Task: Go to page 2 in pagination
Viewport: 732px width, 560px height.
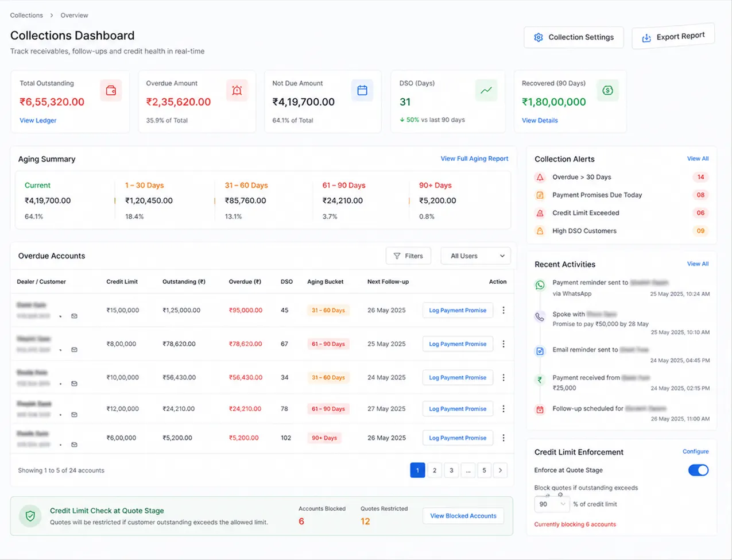Action: (x=435, y=470)
